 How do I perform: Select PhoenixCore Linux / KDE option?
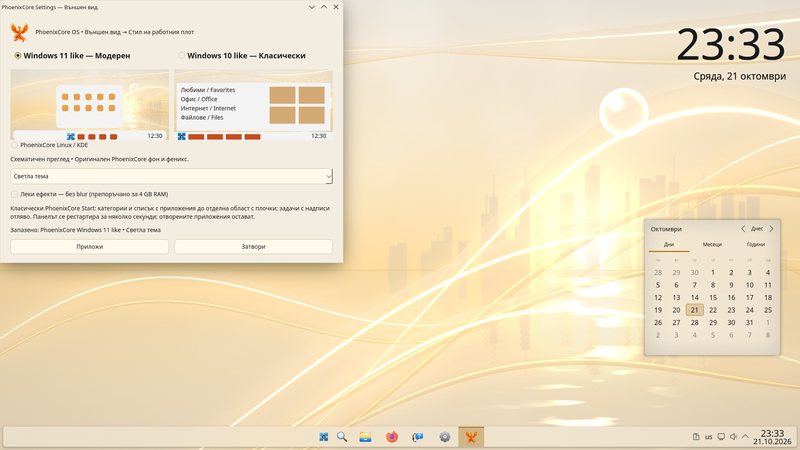[49, 145]
